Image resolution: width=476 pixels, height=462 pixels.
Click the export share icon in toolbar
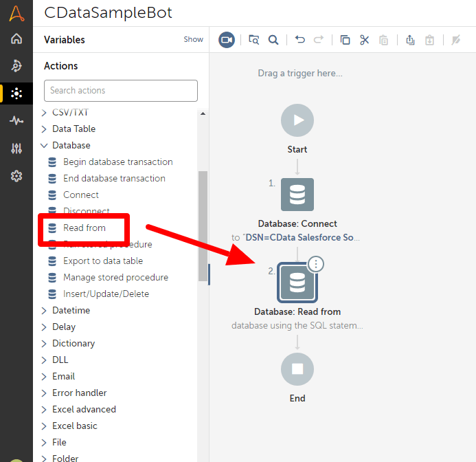(410, 40)
